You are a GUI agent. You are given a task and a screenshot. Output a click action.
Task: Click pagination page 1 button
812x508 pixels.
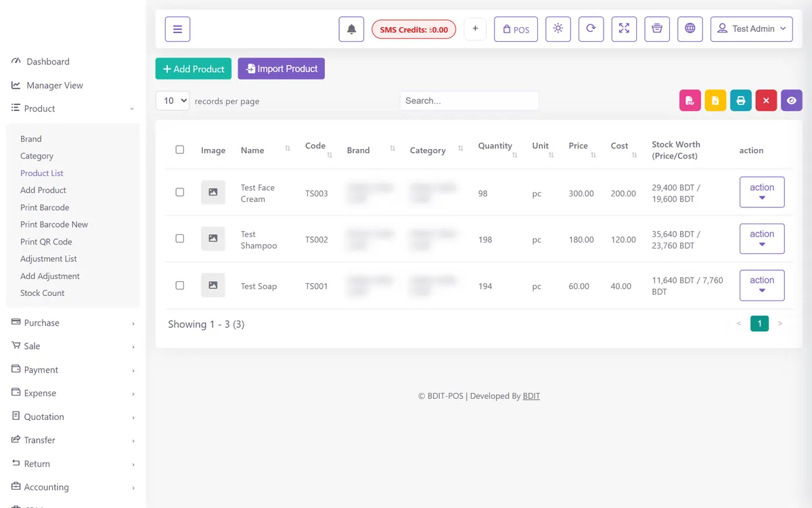click(759, 324)
